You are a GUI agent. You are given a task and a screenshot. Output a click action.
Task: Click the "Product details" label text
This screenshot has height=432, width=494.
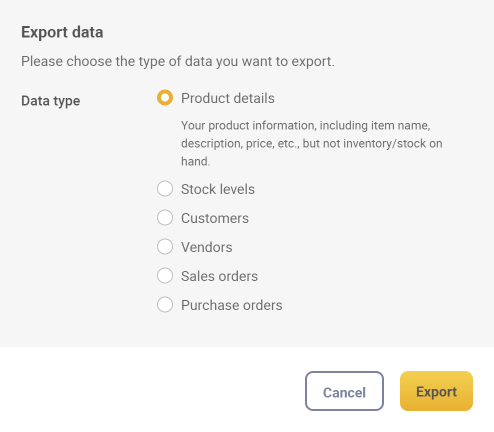pyautogui.click(x=228, y=98)
